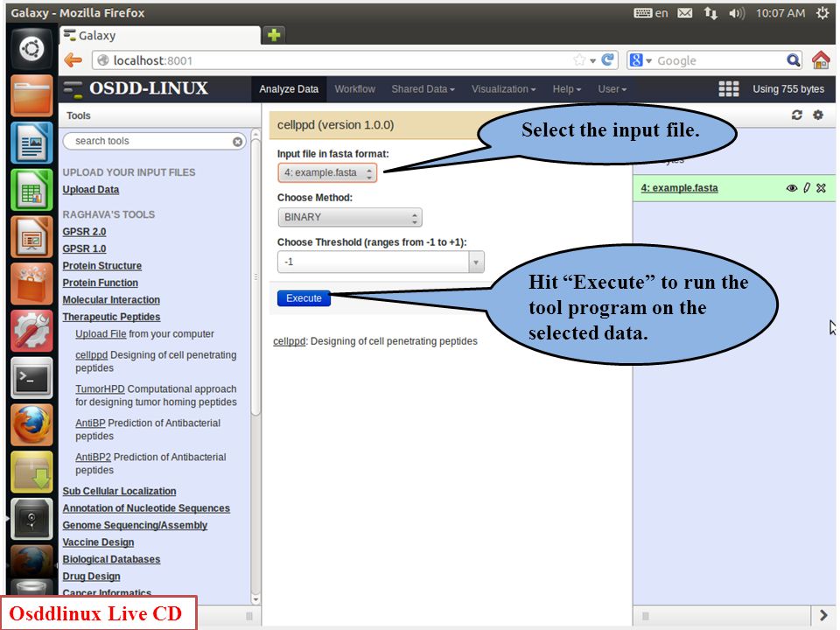840x630 pixels.
Task: Open the Files manager from the dock
Action: (31, 96)
